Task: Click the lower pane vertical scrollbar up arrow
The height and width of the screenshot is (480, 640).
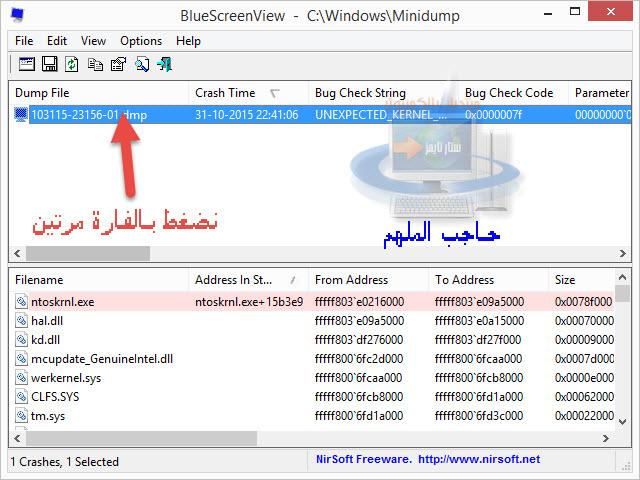Action: (622, 278)
